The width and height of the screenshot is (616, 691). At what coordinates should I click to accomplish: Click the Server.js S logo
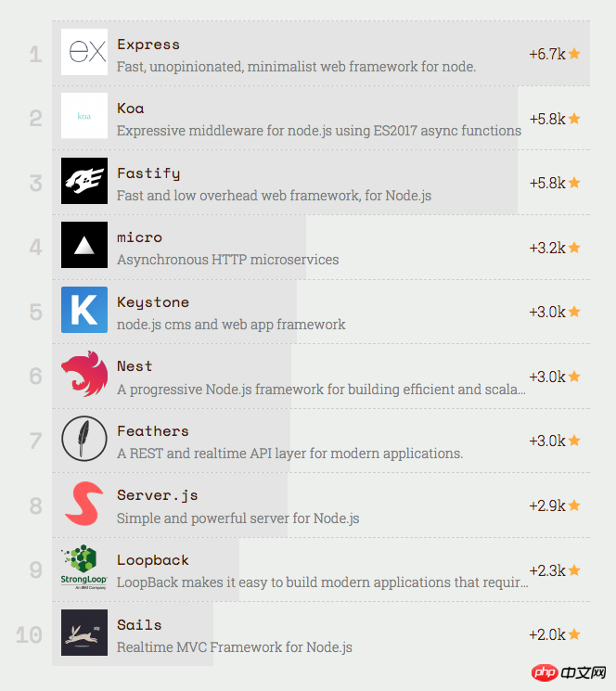(x=84, y=504)
